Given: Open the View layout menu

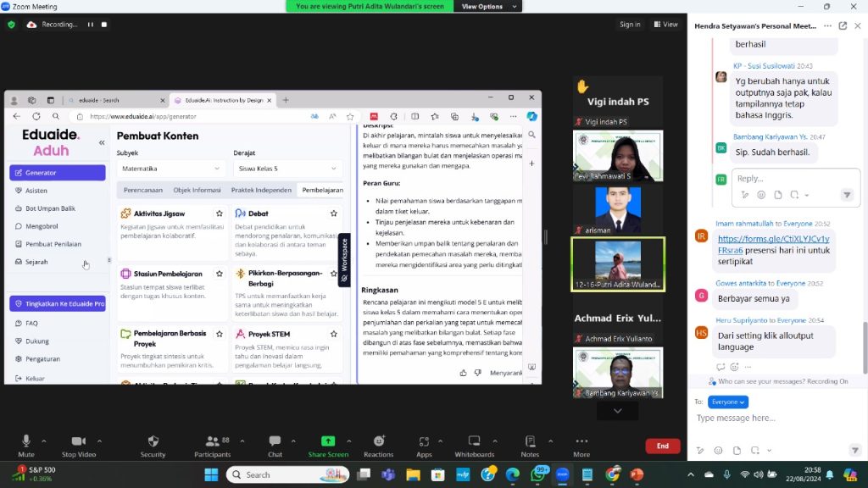Looking at the screenshot, I should point(665,25).
